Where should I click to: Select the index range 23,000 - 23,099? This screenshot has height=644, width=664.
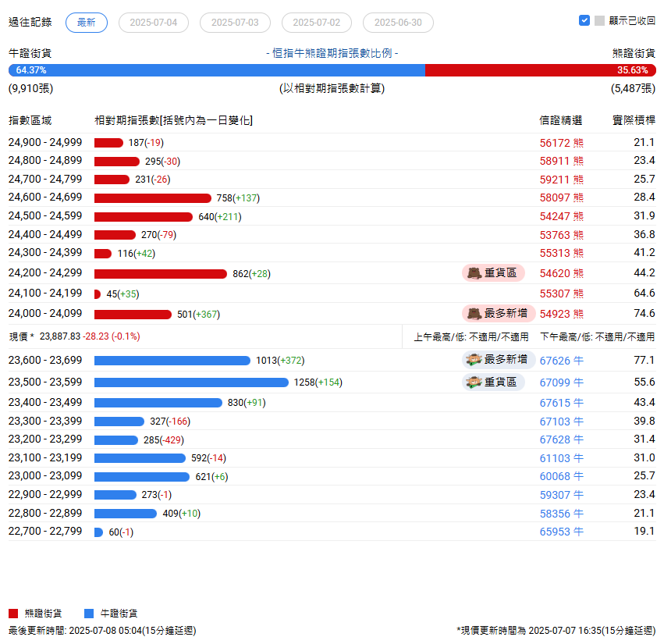[45, 476]
